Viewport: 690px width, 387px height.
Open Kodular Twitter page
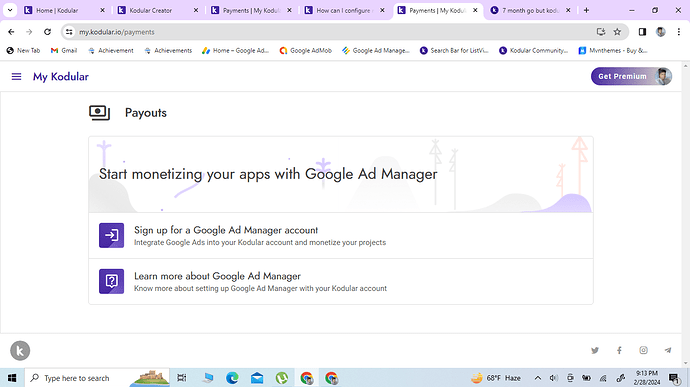pyautogui.click(x=595, y=350)
